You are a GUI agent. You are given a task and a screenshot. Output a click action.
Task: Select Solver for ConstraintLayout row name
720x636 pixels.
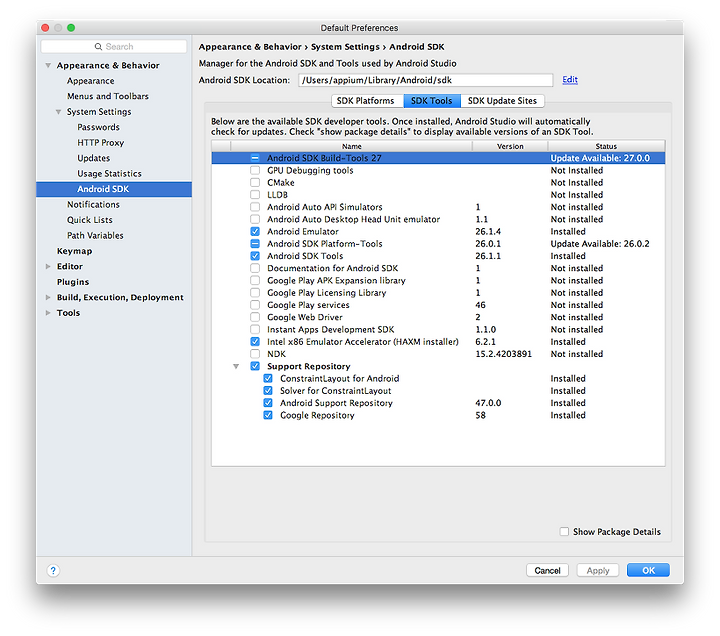tap(336, 391)
